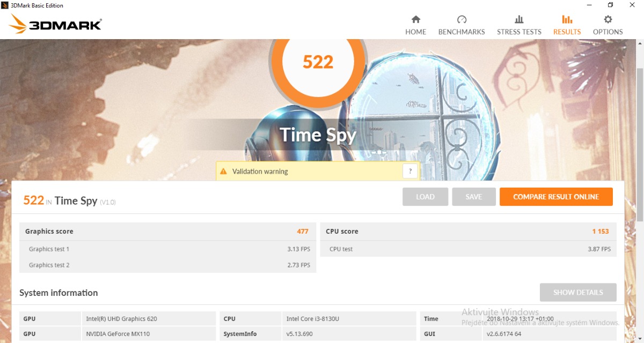Click Compare Result Online button
644x343 pixels.
(555, 197)
